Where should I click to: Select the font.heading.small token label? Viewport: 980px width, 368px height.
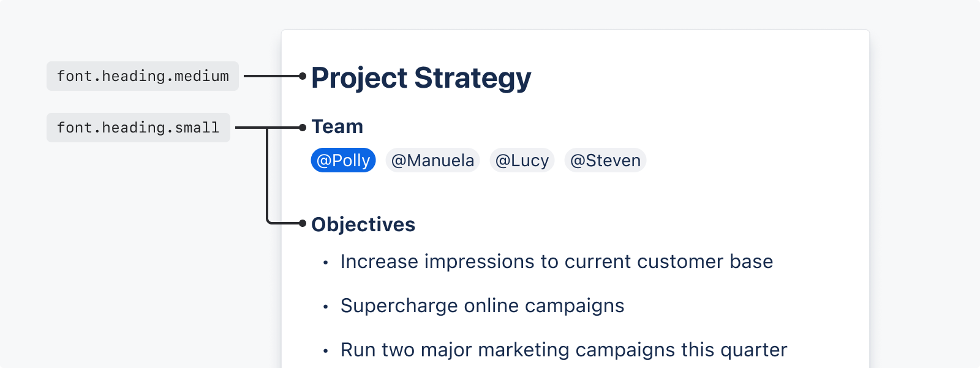(x=138, y=128)
